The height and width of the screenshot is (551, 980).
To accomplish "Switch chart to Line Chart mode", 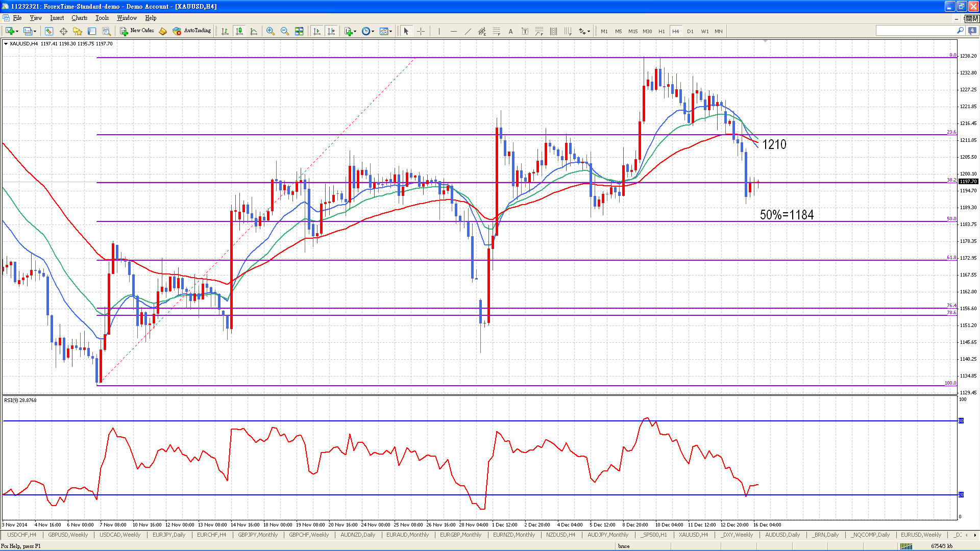I will pyautogui.click(x=254, y=31).
